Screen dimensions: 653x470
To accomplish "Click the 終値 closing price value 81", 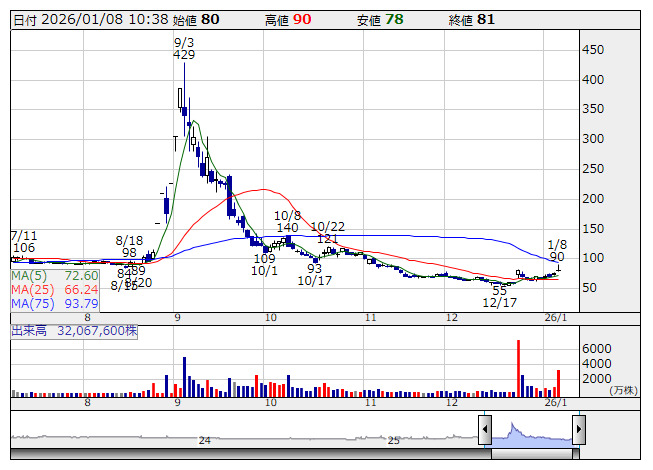I will 488,19.
